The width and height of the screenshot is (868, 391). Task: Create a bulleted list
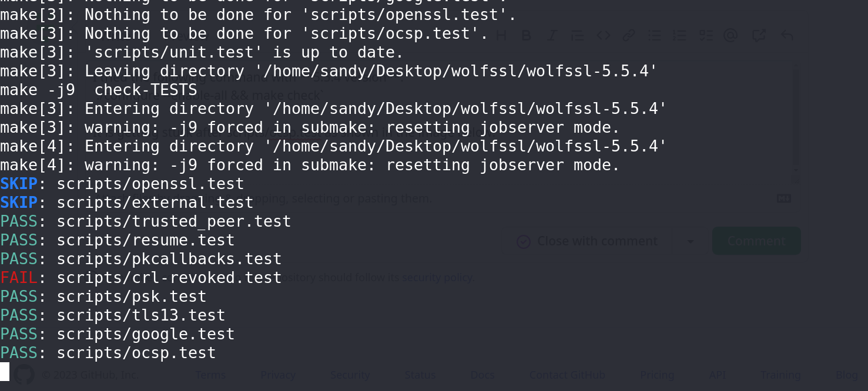[x=654, y=35]
